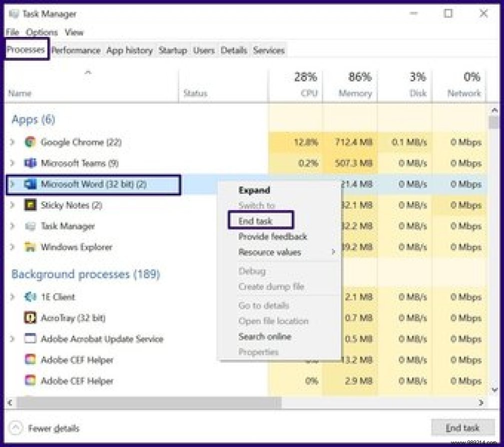Sort by the Memory column header
This screenshot has height=447, width=504.
coord(350,85)
